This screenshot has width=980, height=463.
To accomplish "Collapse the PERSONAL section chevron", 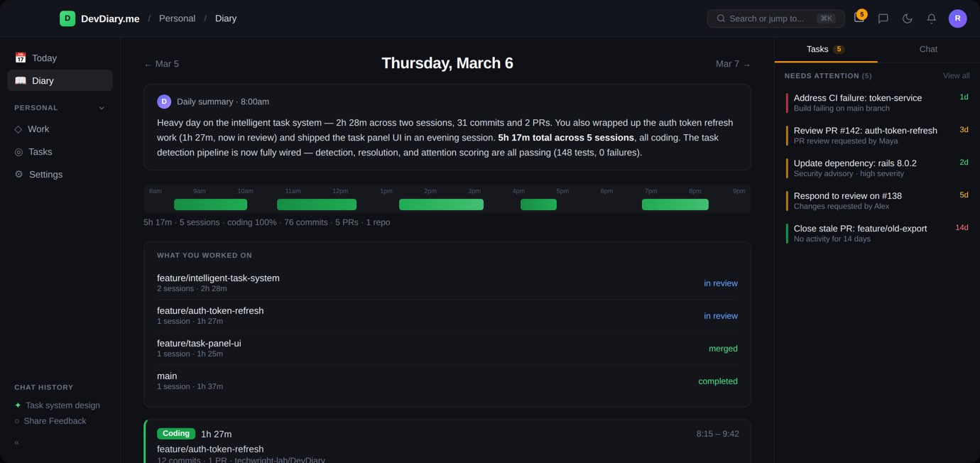I will pyautogui.click(x=102, y=108).
